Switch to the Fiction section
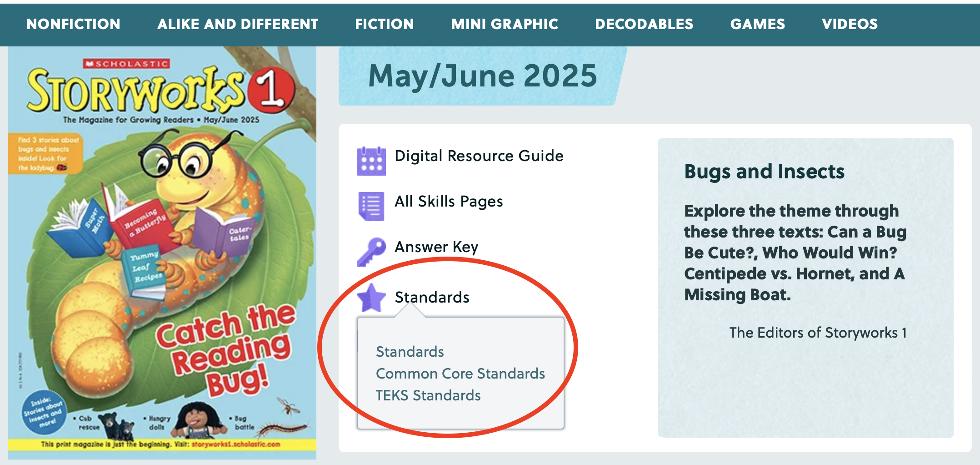Viewport: 980px width, 465px height. point(385,24)
